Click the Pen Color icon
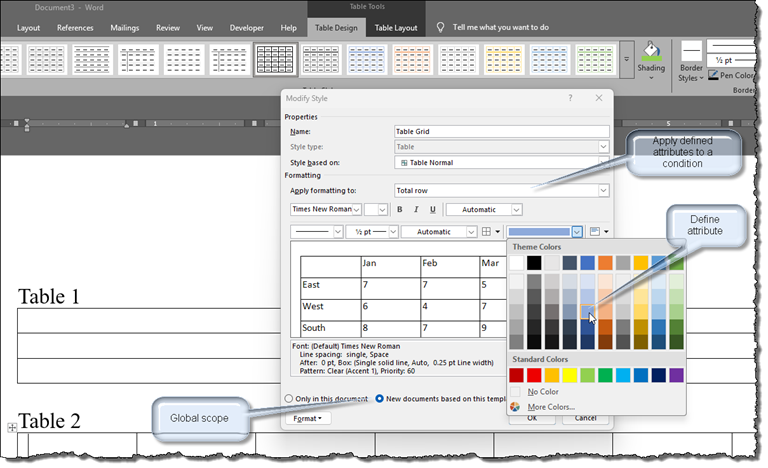The height and width of the screenshot is (468, 768). pyautogui.click(x=713, y=75)
